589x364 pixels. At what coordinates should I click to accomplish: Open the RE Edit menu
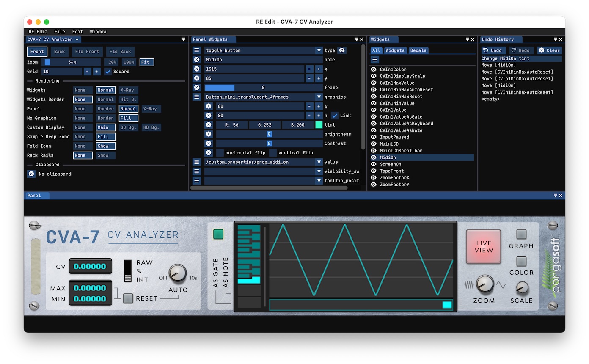pos(38,32)
